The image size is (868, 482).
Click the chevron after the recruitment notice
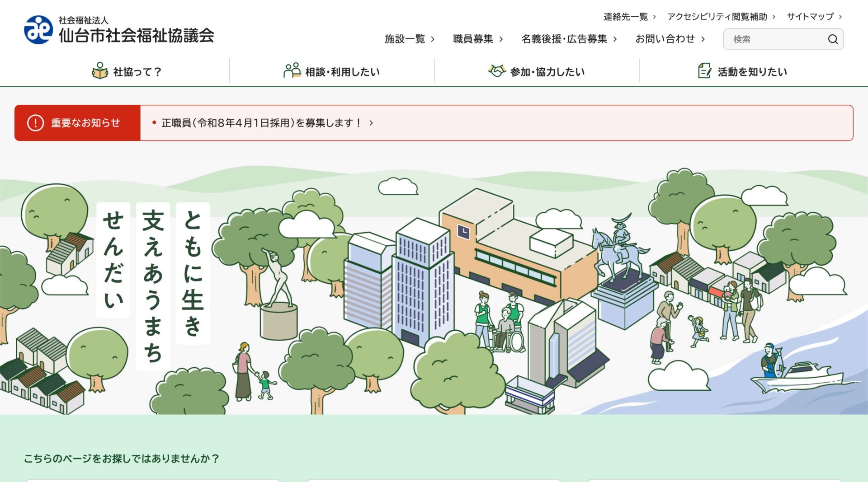(x=371, y=123)
